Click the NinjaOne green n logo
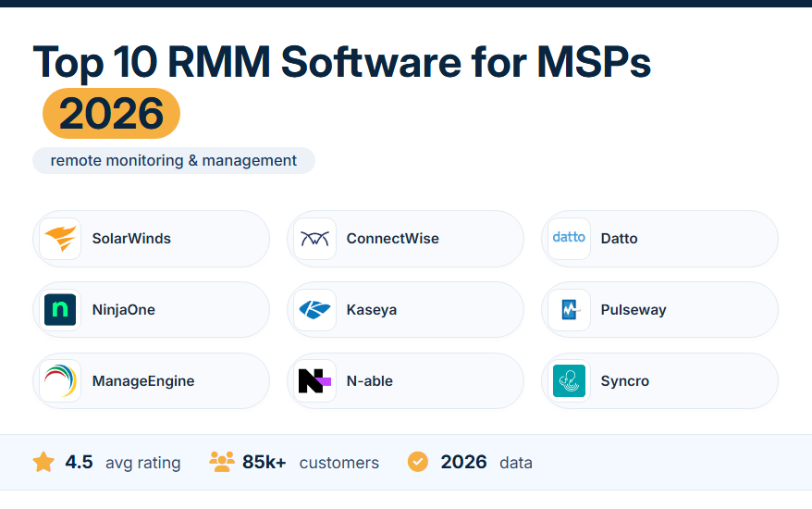The image size is (812, 509). 60,309
